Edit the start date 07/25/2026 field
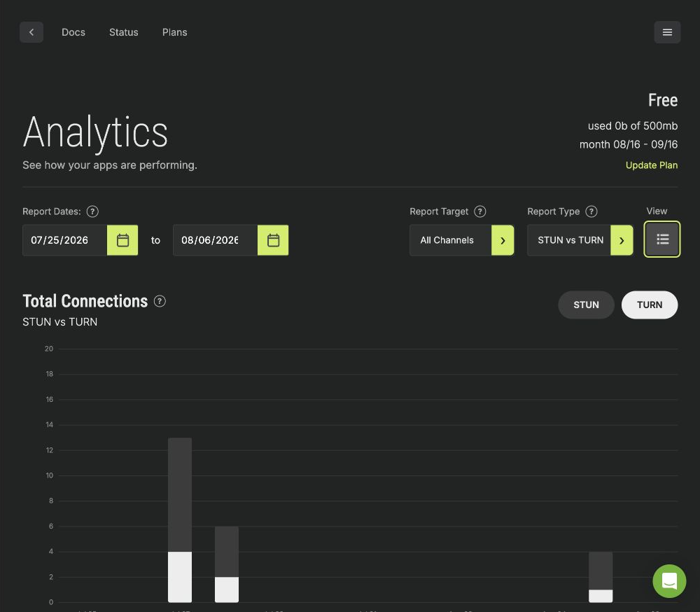 point(64,240)
